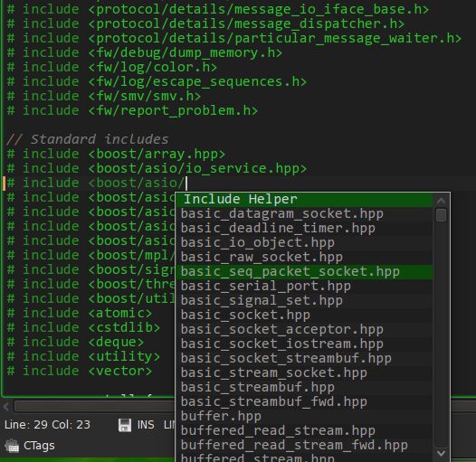Click the fw/log/escape_sequences.h include line
Image resolution: width=476 pixels, height=462 pixels.
click(x=157, y=81)
